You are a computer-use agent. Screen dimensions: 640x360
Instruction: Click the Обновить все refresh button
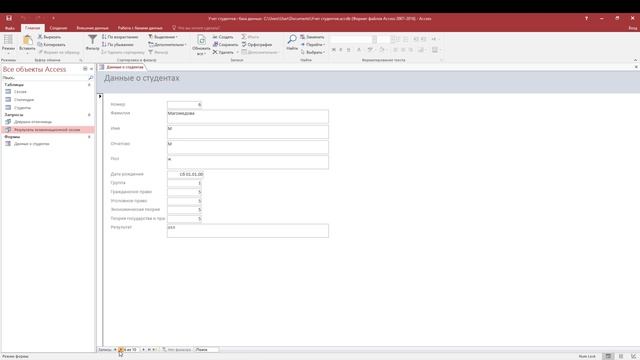coord(201,45)
